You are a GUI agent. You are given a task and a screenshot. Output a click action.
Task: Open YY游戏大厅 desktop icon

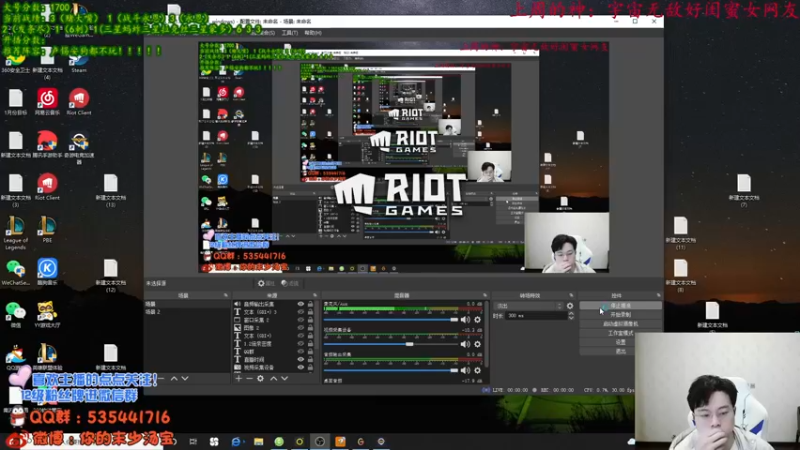point(47,314)
